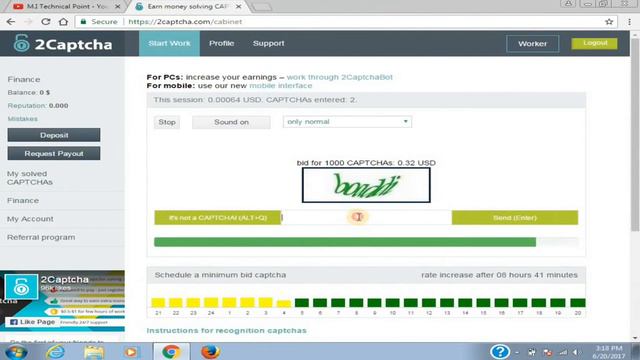Click the page vertical scrollbar

[x=635, y=135]
